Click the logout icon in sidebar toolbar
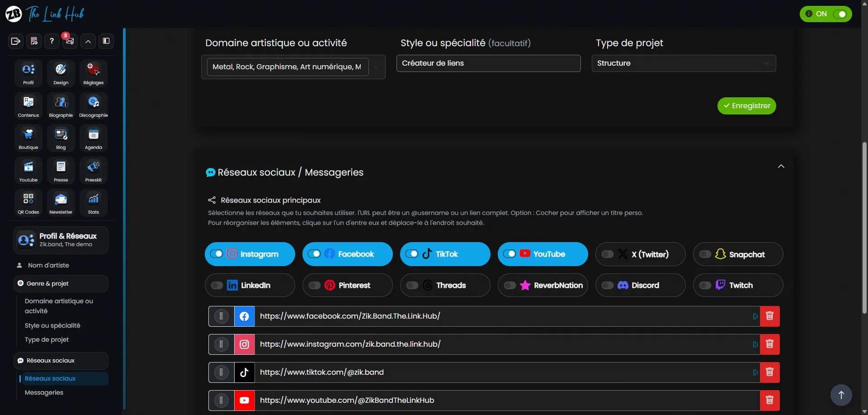 pyautogui.click(x=16, y=41)
